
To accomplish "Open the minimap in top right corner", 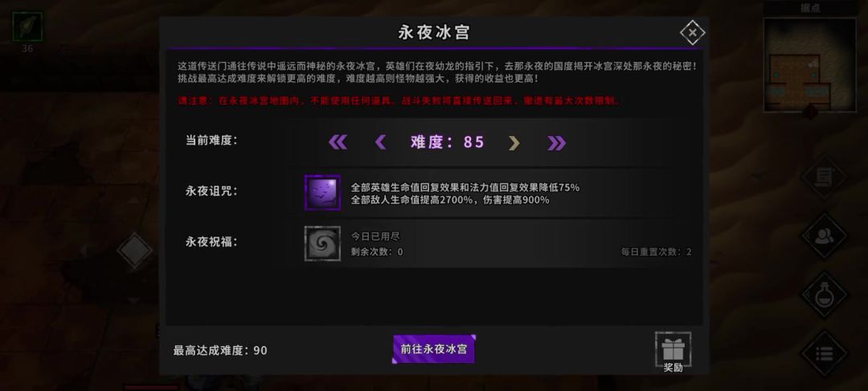I will coord(809,65).
